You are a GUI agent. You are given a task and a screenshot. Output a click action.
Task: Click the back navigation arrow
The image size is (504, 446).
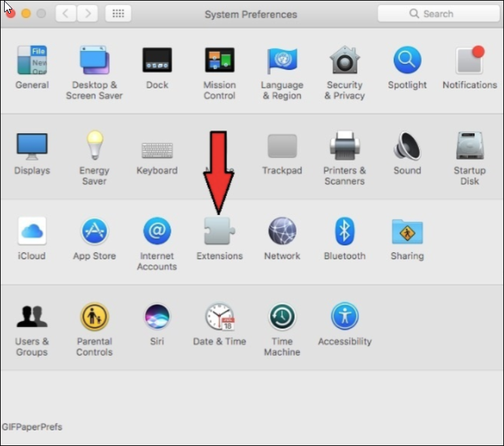click(66, 14)
